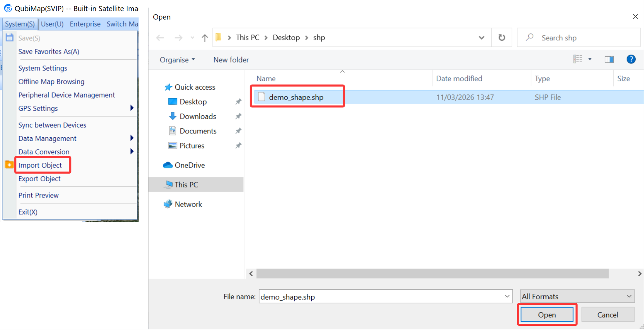Navigate to Desktop breadcrumb segment

point(286,38)
